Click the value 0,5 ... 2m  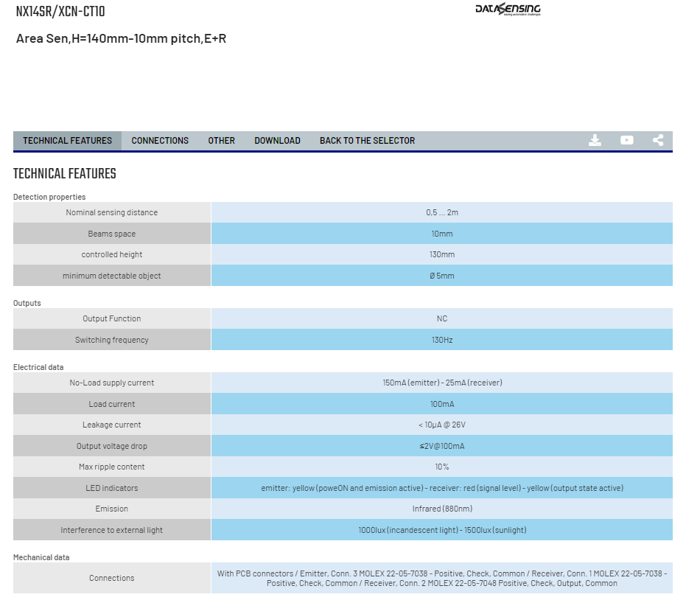(x=442, y=212)
